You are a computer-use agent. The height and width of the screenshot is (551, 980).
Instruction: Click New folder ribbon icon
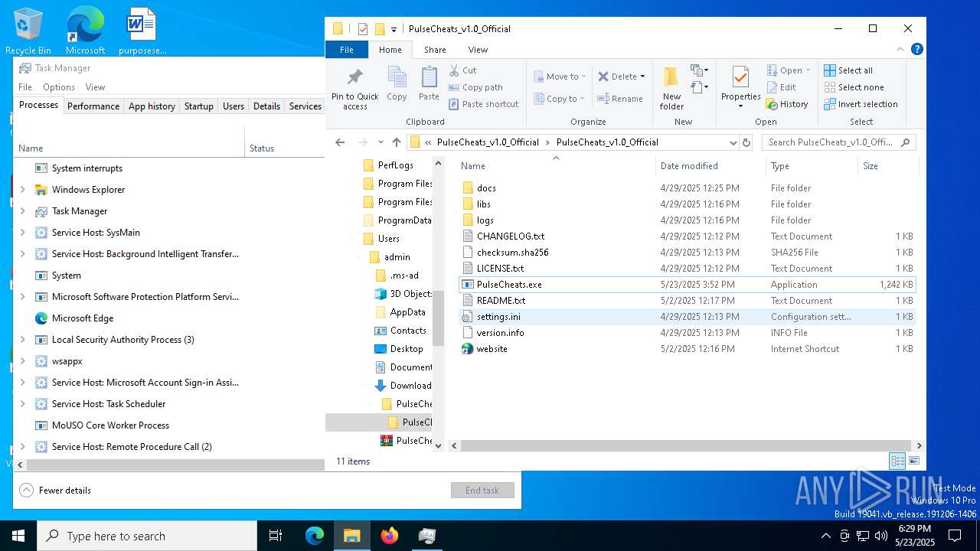671,88
